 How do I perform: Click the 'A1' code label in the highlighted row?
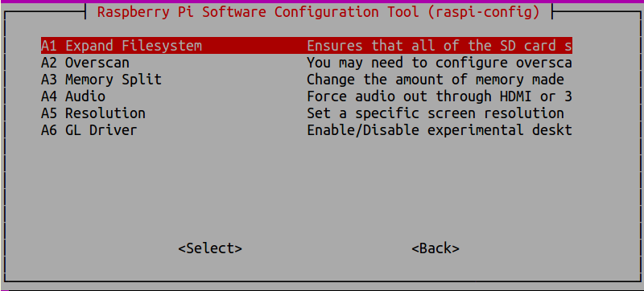(49, 46)
